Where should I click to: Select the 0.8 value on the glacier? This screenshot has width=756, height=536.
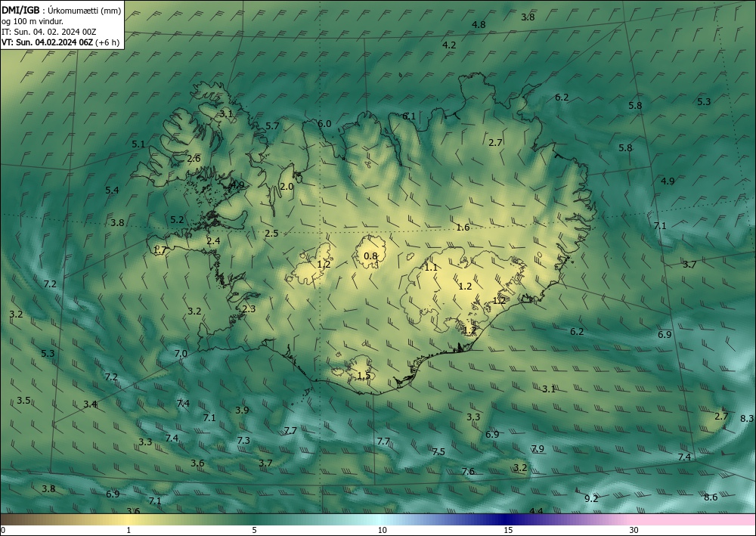tap(370, 256)
